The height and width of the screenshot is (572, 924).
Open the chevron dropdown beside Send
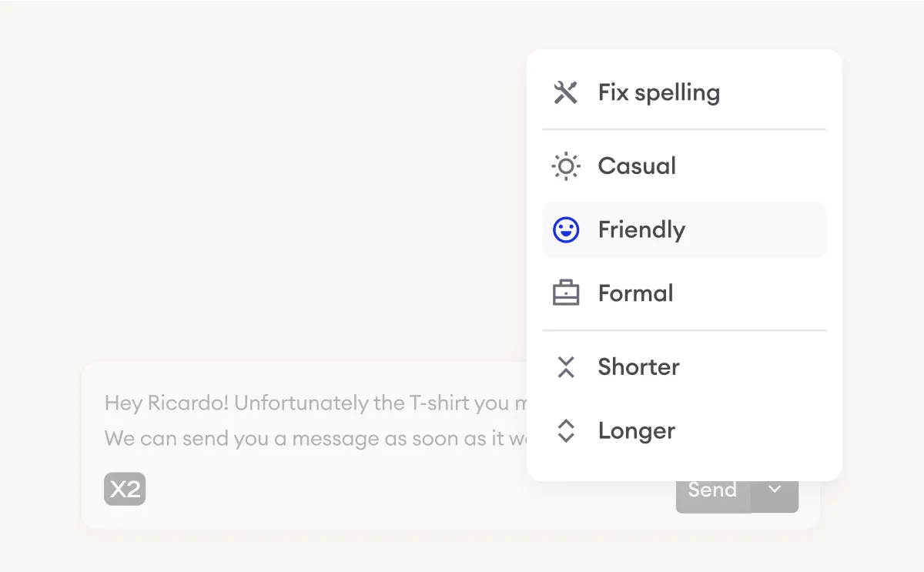tap(775, 490)
